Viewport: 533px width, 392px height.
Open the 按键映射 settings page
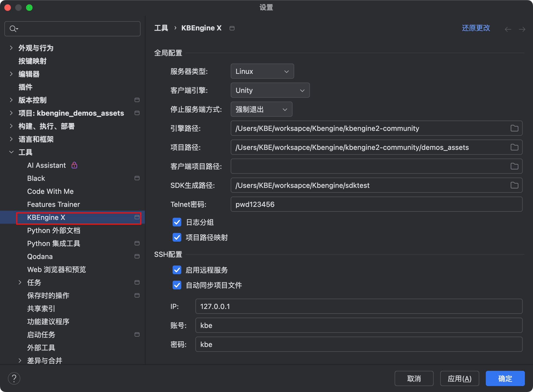32,61
